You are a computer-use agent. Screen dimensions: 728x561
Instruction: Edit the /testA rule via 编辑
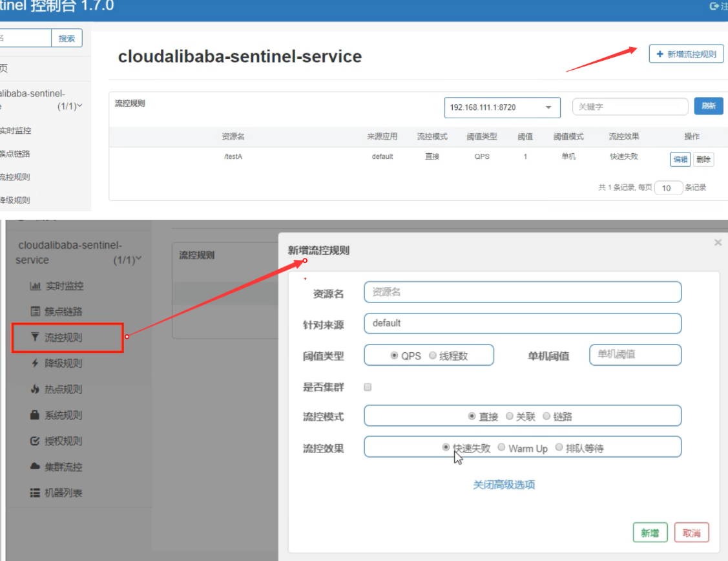click(680, 159)
